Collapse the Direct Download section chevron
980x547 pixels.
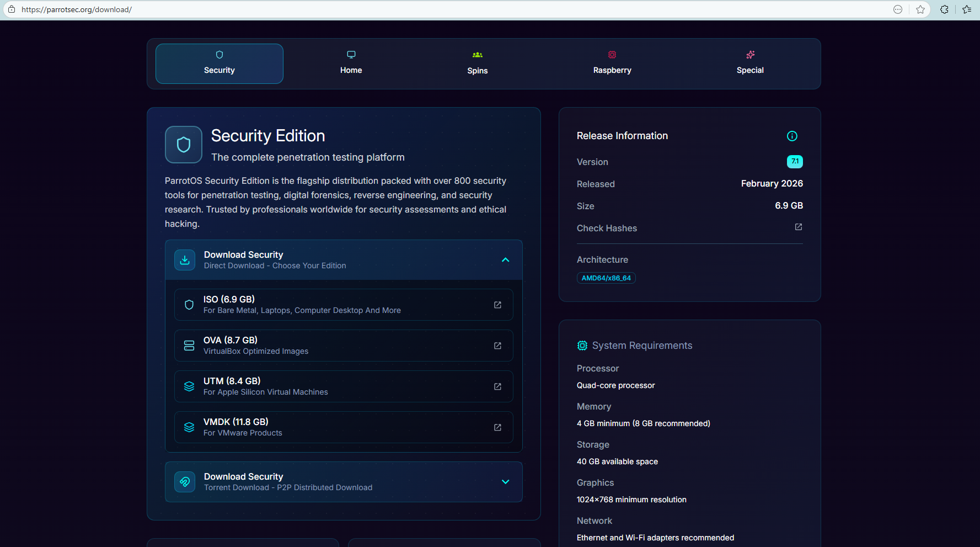[x=505, y=260]
